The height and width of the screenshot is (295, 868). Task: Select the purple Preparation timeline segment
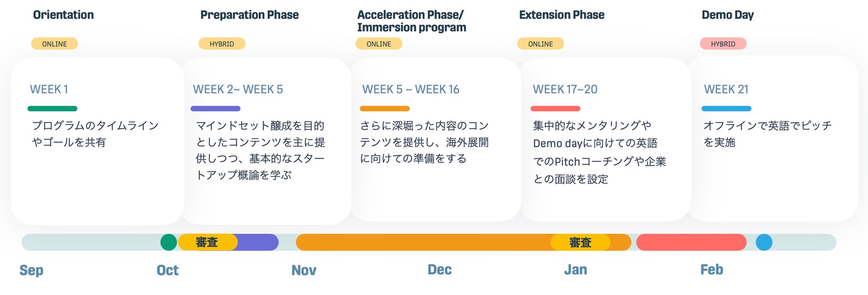click(258, 242)
